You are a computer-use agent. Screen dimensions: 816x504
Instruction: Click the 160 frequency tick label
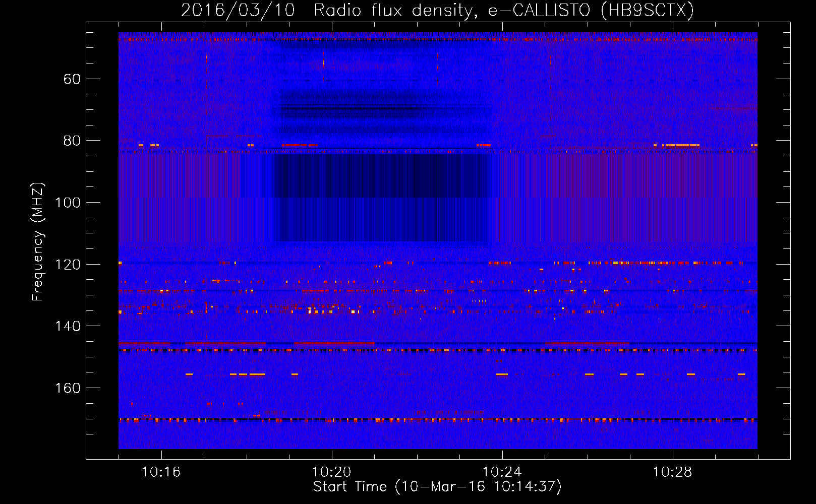tap(68, 388)
